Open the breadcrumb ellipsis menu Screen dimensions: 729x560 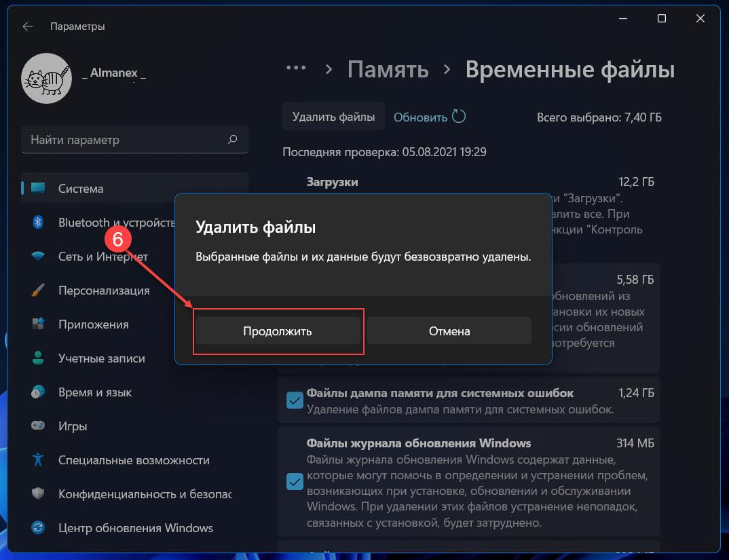[296, 68]
